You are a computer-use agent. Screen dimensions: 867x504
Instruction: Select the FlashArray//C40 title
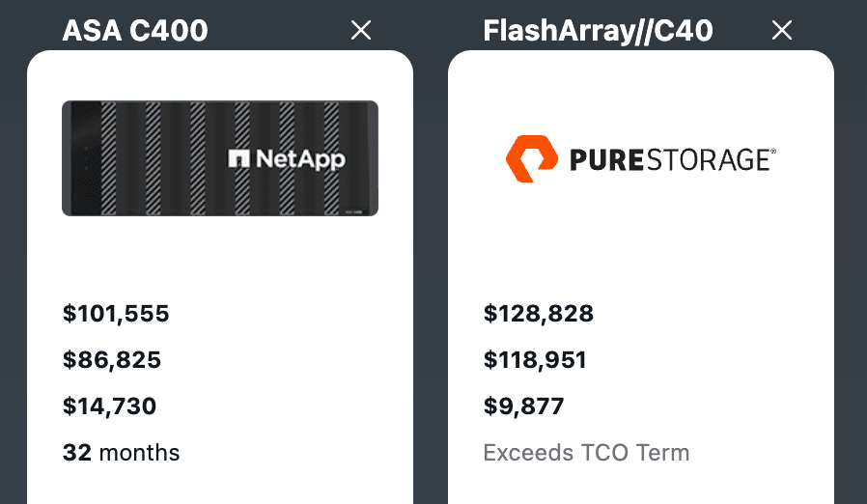coord(598,31)
